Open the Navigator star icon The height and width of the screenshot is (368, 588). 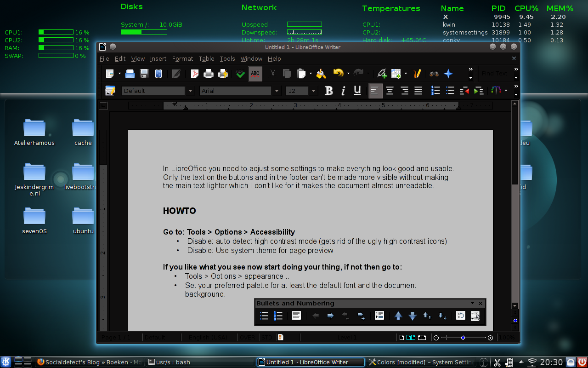448,74
